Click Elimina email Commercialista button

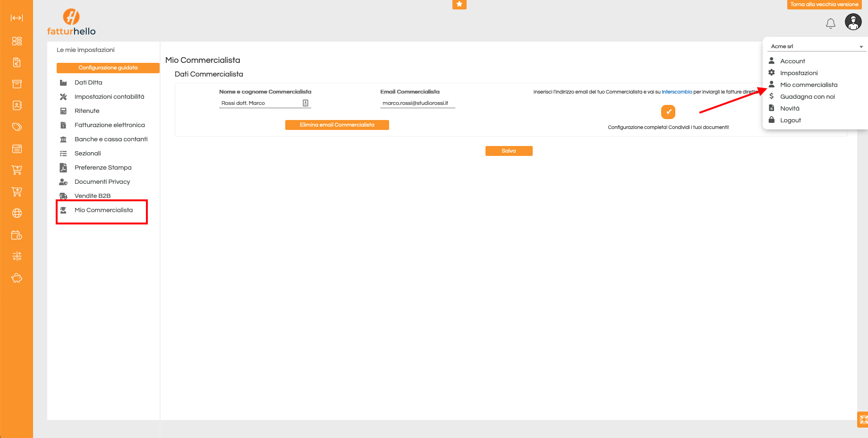coord(337,125)
